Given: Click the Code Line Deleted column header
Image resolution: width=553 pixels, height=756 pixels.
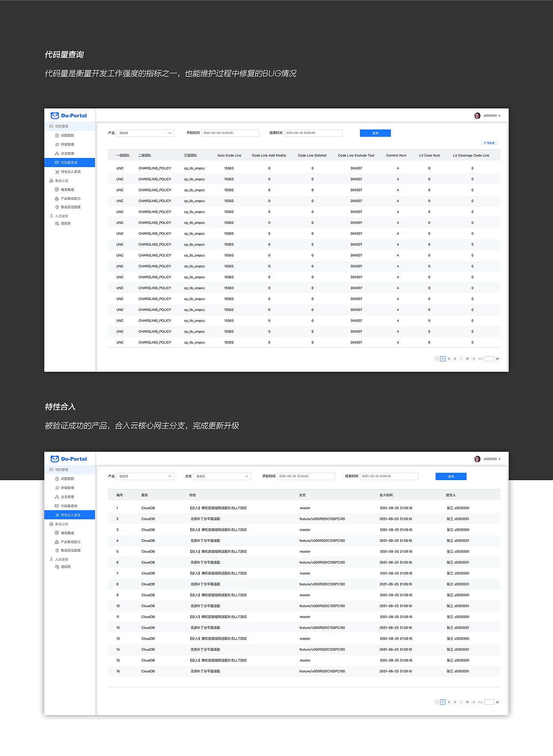Looking at the screenshot, I should pyautogui.click(x=312, y=155).
